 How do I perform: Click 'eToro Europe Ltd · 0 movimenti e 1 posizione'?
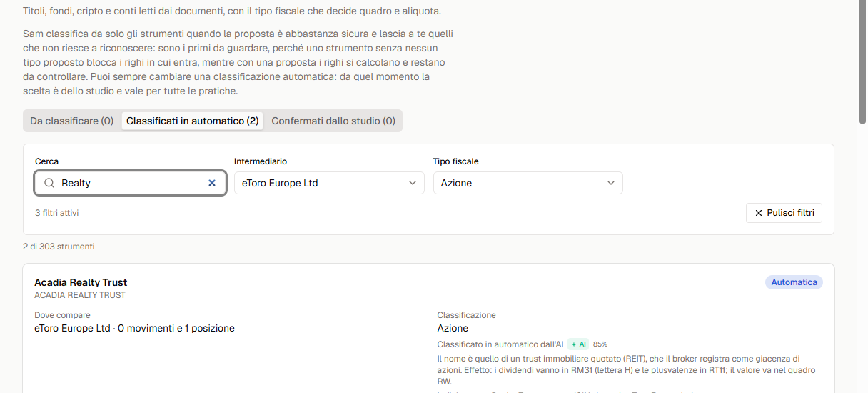134,328
